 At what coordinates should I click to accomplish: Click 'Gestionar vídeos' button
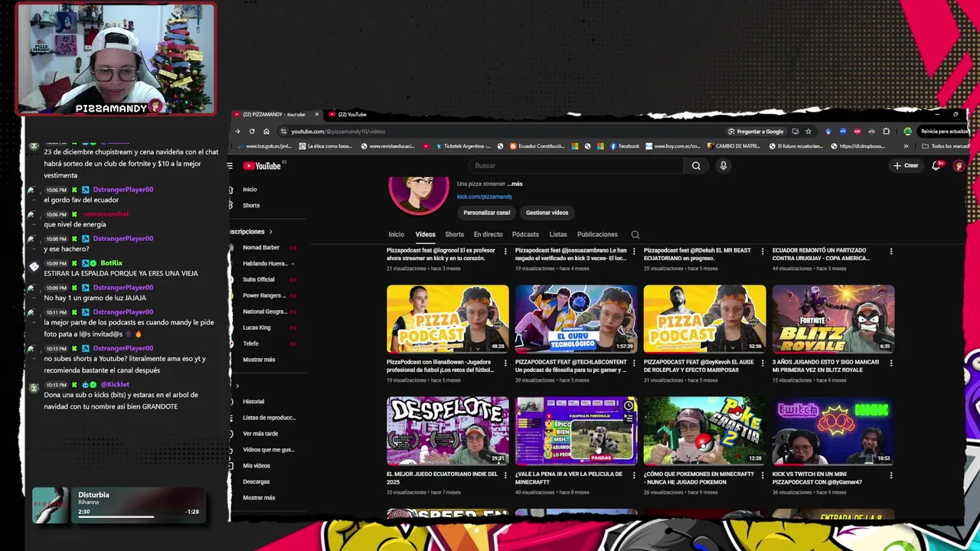[547, 213]
